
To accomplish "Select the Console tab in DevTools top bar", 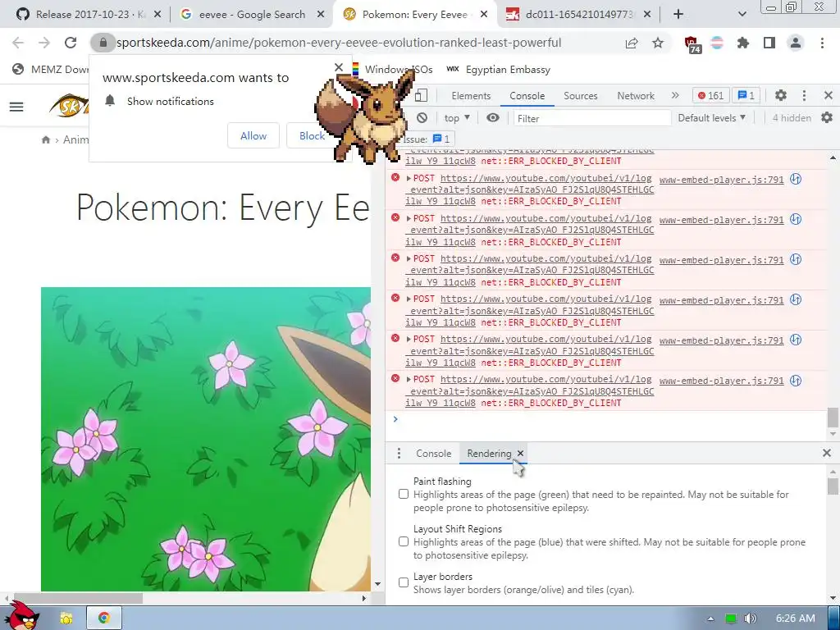I will 527,95.
